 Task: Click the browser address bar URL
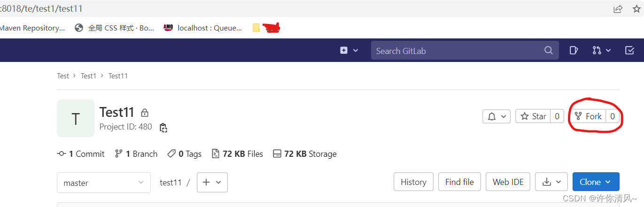pyautogui.click(x=42, y=8)
